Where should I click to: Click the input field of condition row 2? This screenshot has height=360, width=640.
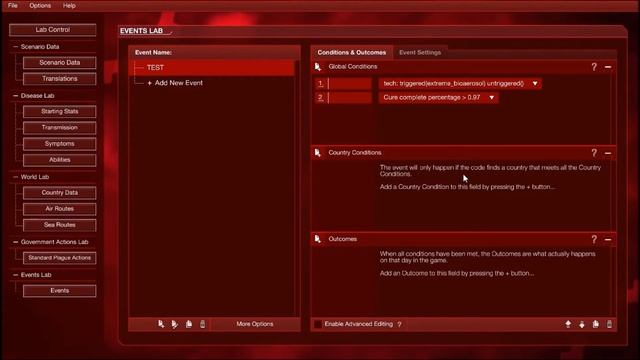[350, 98]
